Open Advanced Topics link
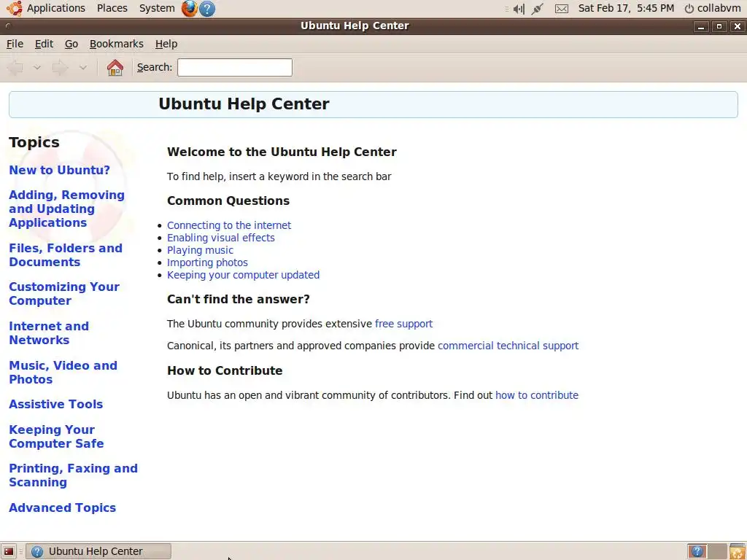 point(63,507)
